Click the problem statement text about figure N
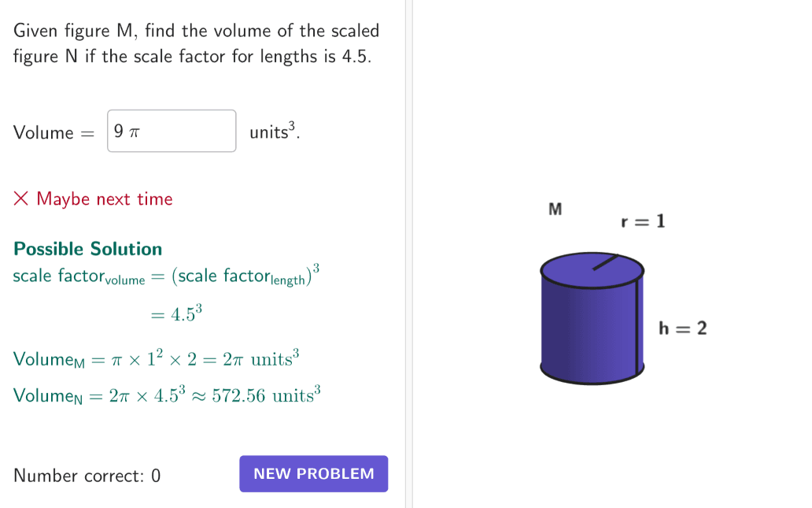This screenshot has height=508, width=812. [x=196, y=43]
